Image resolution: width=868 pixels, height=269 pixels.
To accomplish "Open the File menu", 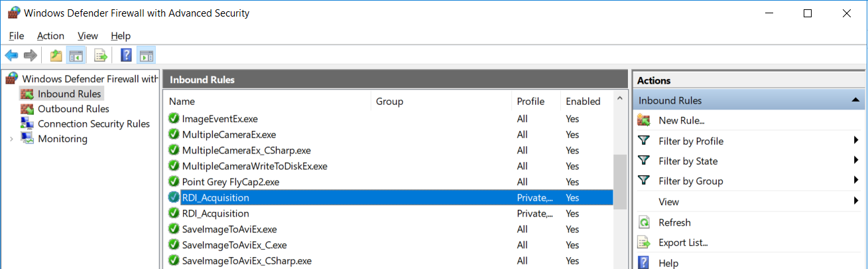I will [x=17, y=36].
